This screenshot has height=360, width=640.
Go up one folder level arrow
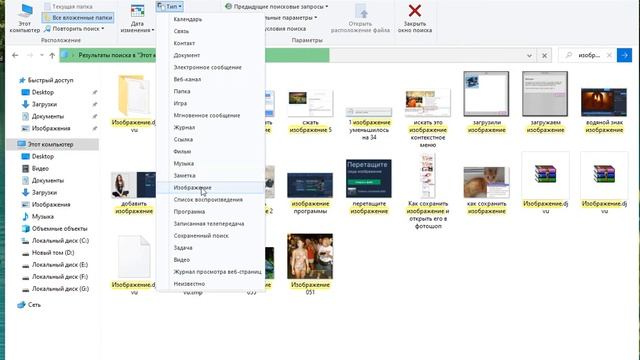[x=52, y=55]
